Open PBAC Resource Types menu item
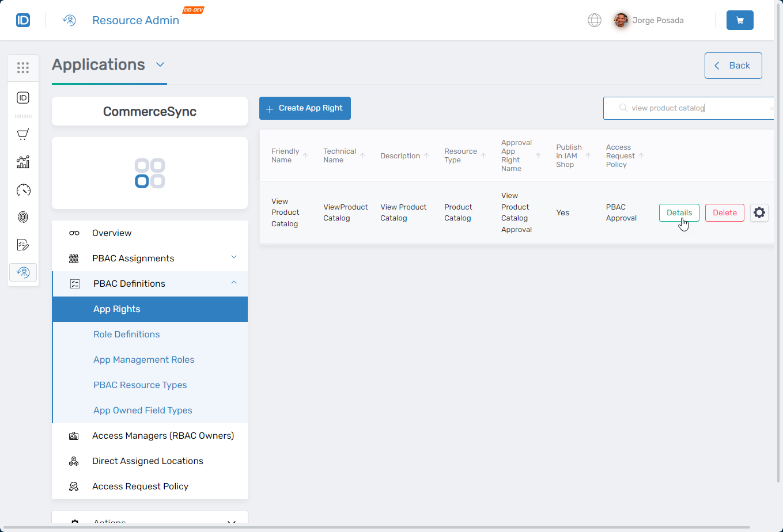The width and height of the screenshot is (783, 532). point(140,385)
